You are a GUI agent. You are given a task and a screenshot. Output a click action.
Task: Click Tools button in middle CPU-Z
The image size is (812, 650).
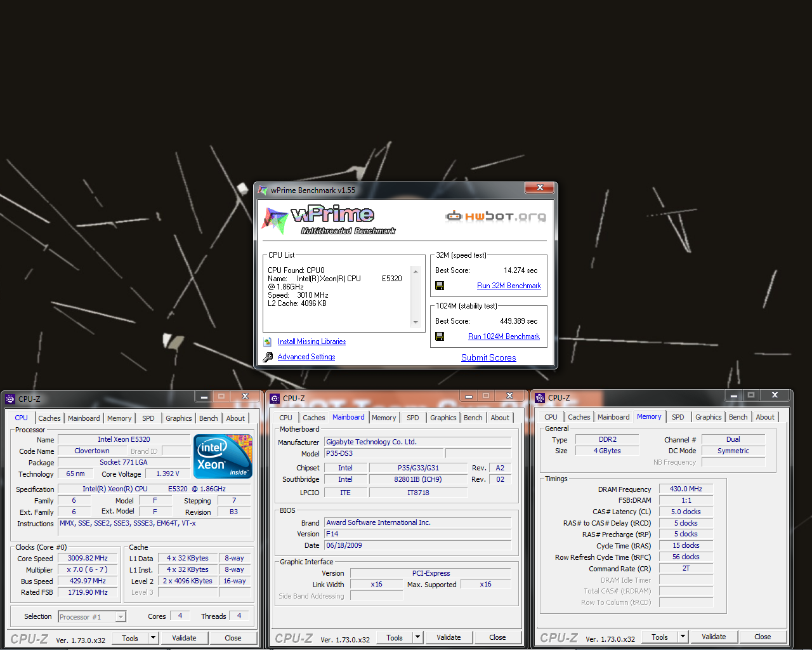[x=395, y=637]
